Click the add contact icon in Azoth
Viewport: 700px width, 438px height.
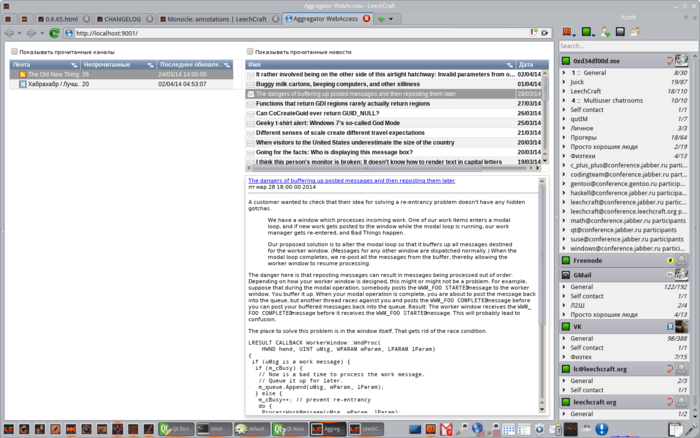605,33
